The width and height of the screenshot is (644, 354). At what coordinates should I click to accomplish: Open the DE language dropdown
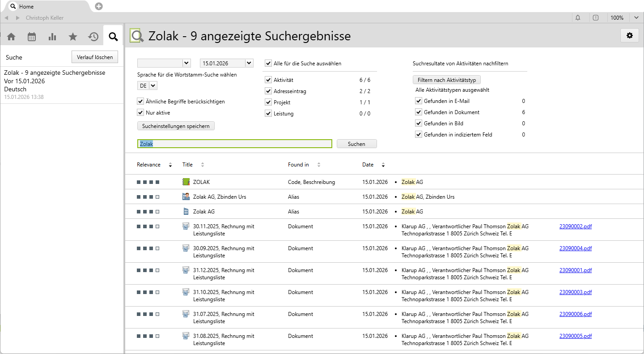[153, 85]
